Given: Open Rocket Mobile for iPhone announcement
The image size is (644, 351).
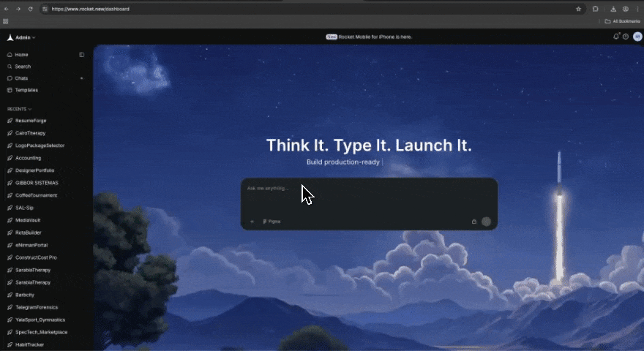Looking at the screenshot, I should click(369, 37).
